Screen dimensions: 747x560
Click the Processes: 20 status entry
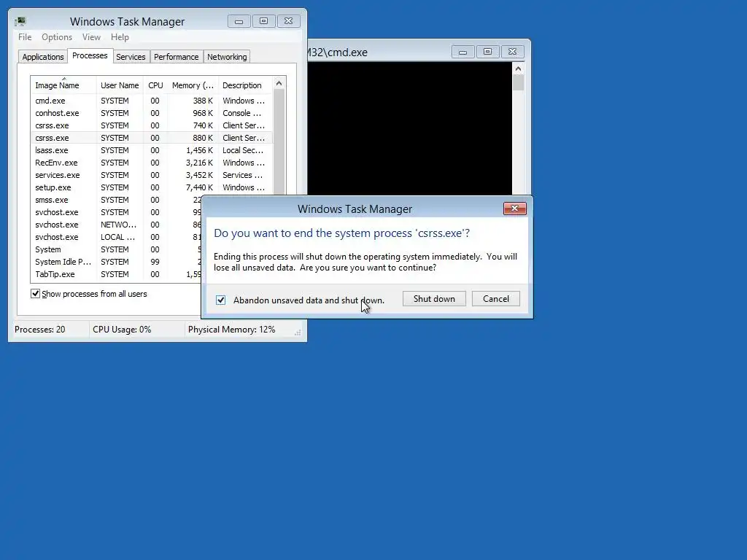(40, 330)
